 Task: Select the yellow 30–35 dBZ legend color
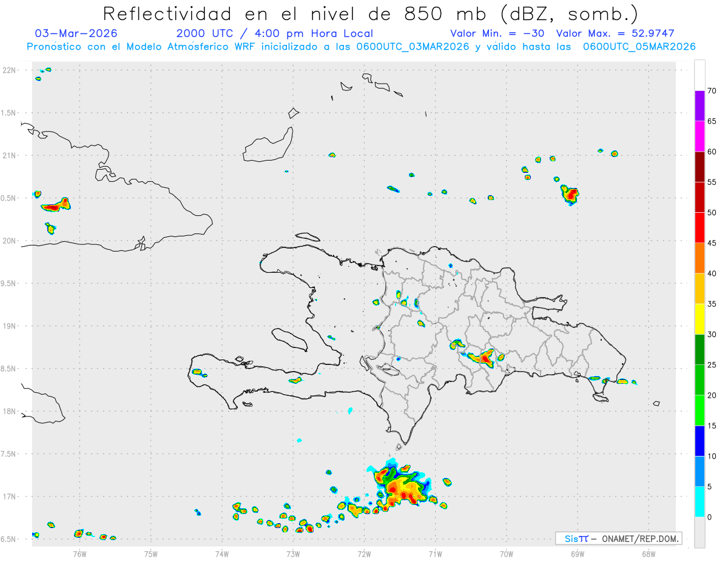699,319
